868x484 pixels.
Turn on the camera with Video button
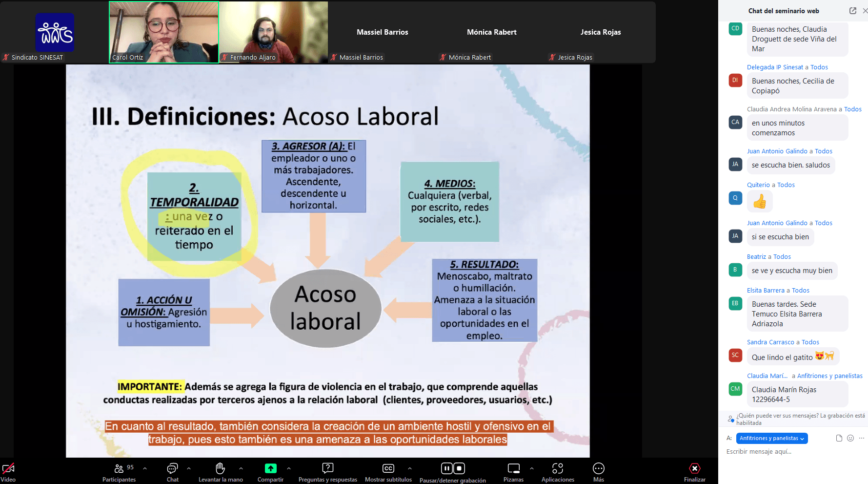[8, 469]
